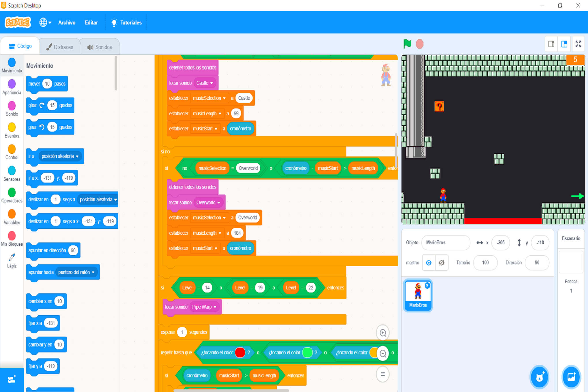Image resolution: width=588 pixels, height=392 pixels.
Task: Expand the Castle sound dropdown
Action: 205,83
